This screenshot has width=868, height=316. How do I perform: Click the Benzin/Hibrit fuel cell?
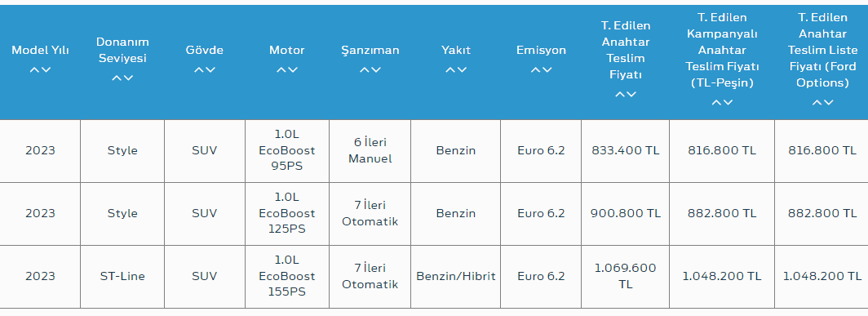click(455, 276)
